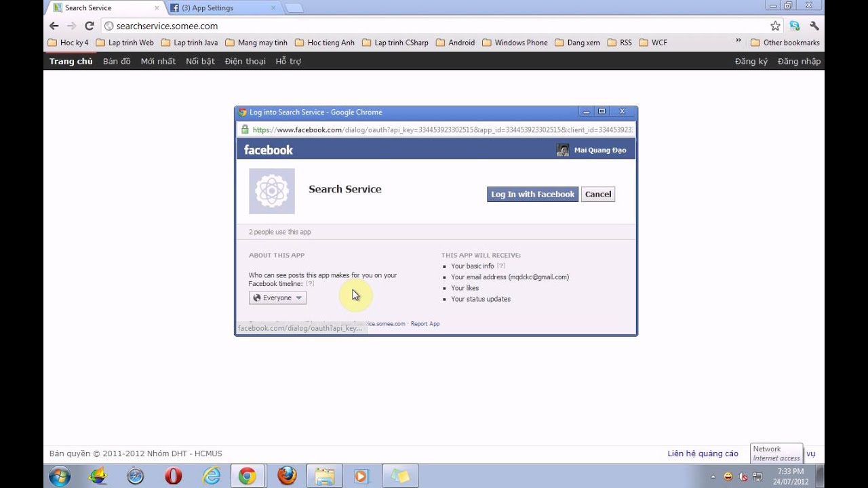The width and height of the screenshot is (868, 488).
Task: Open WCF bookmark folder
Action: tap(653, 42)
